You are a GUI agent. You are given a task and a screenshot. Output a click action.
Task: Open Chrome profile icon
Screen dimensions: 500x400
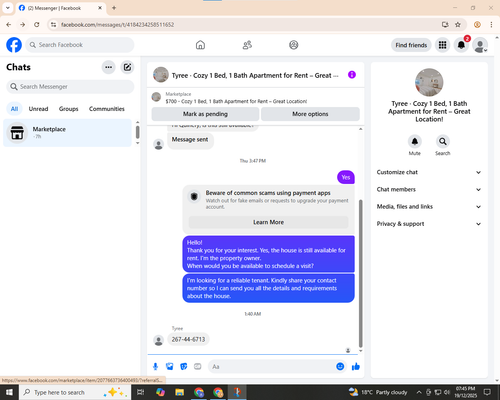click(x=477, y=25)
